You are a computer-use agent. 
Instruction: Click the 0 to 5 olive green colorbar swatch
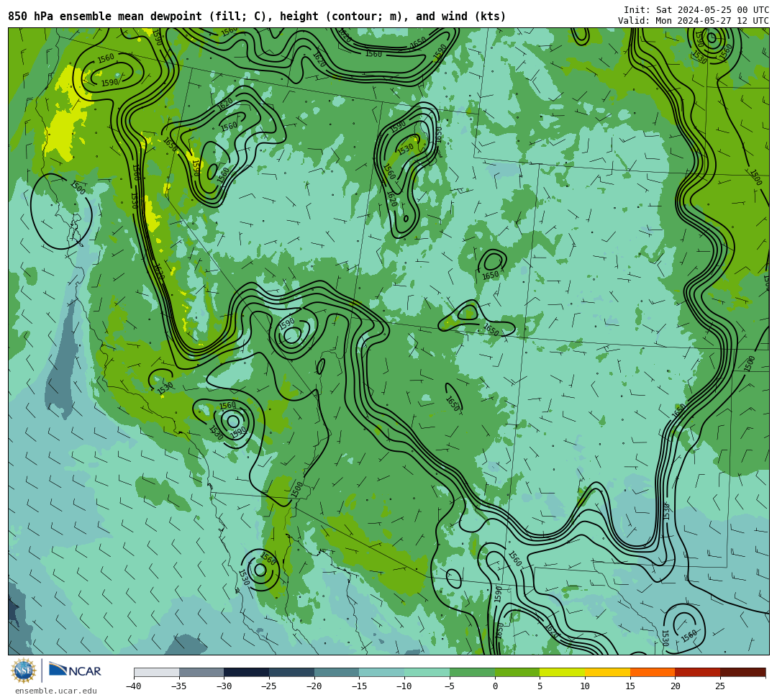(517, 672)
